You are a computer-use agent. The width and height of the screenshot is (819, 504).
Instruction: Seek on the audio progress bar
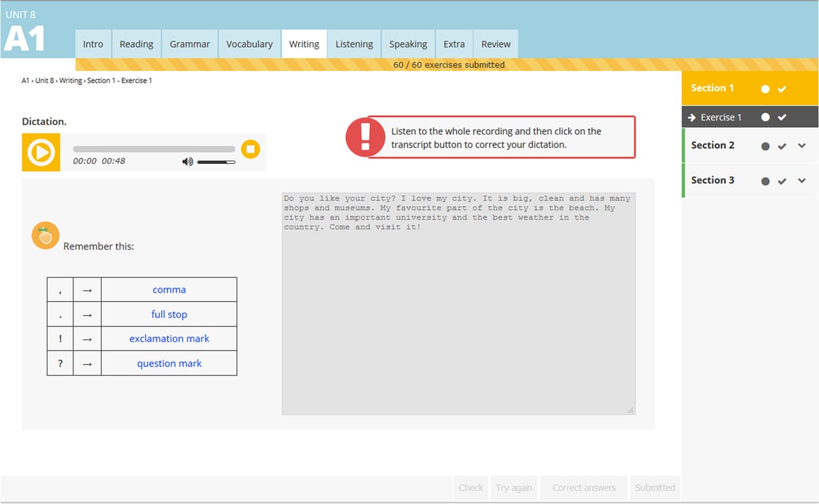click(x=154, y=150)
